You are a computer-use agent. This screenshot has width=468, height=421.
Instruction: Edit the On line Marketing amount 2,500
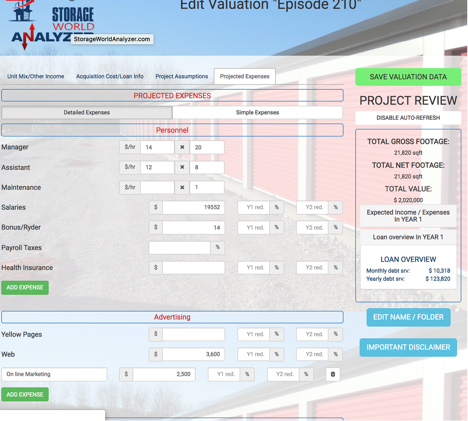click(x=164, y=374)
